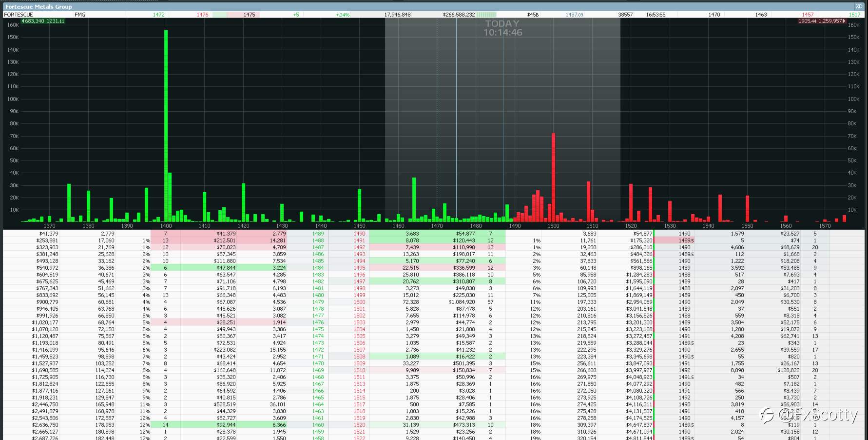Viewport: 868px width, 440px height.
Task: Click the tallest red volume bar at 1500
Action: click(x=553, y=178)
